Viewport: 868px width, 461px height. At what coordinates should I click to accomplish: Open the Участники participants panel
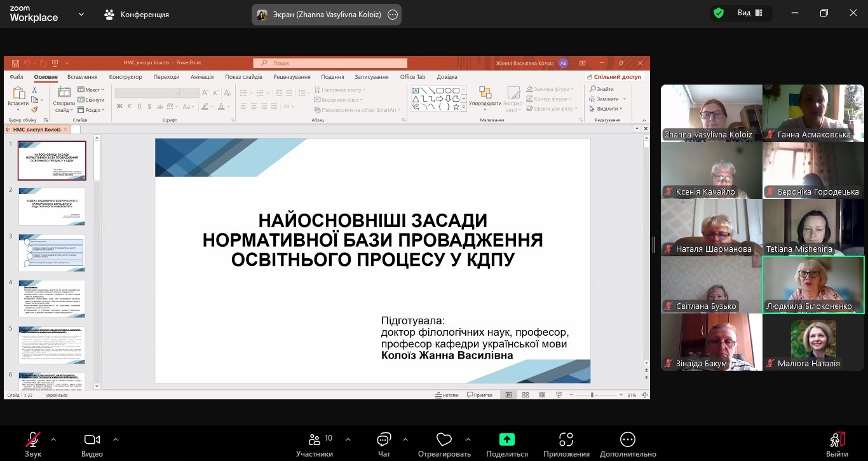click(315, 444)
